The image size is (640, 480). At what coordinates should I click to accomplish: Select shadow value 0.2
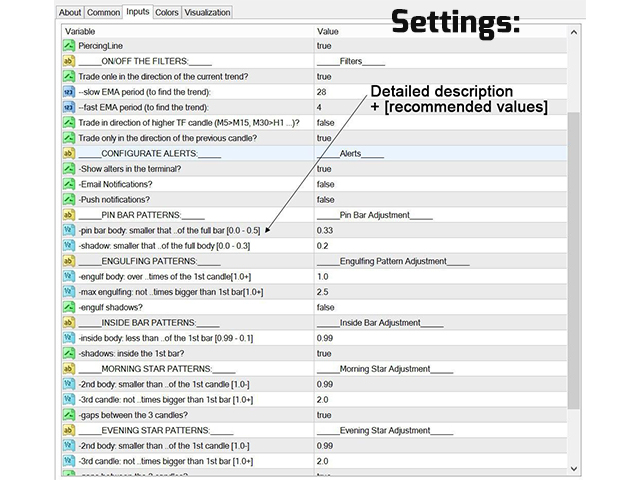pos(322,246)
